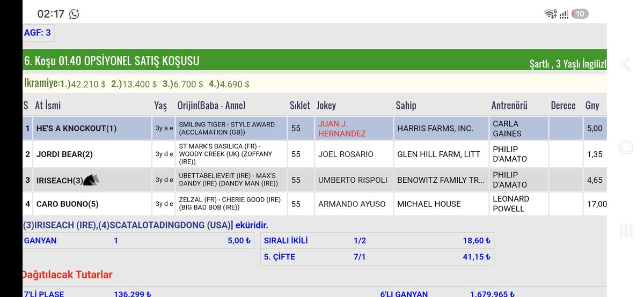Open jockey JOEL ROSARIO
Image resolution: width=644 pixels, height=297 pixels.
click(x=346, y=154)
